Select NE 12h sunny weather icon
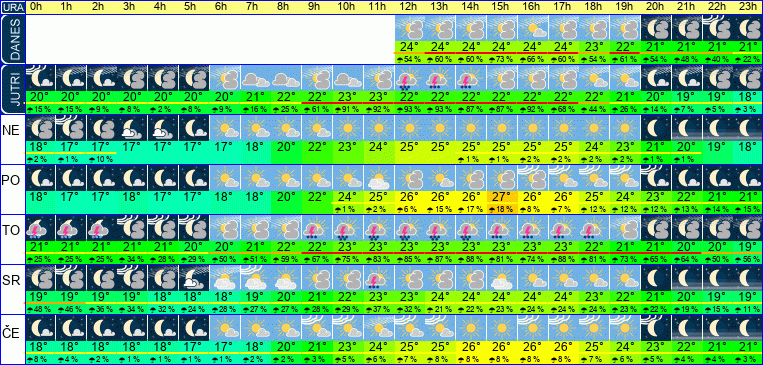Viewport: 763px width, 365px height. [x=410, y=128]
